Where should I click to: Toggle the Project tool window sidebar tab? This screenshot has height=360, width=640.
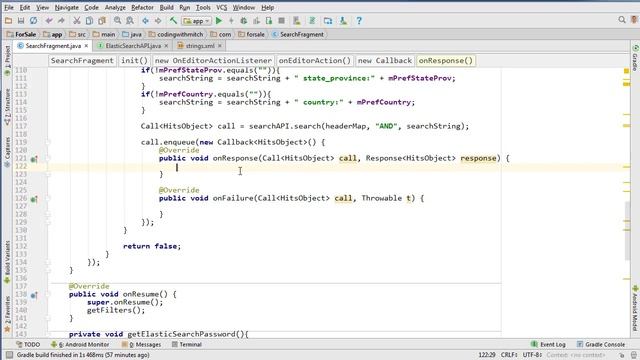pyautogui.click(x=7, y=60)
